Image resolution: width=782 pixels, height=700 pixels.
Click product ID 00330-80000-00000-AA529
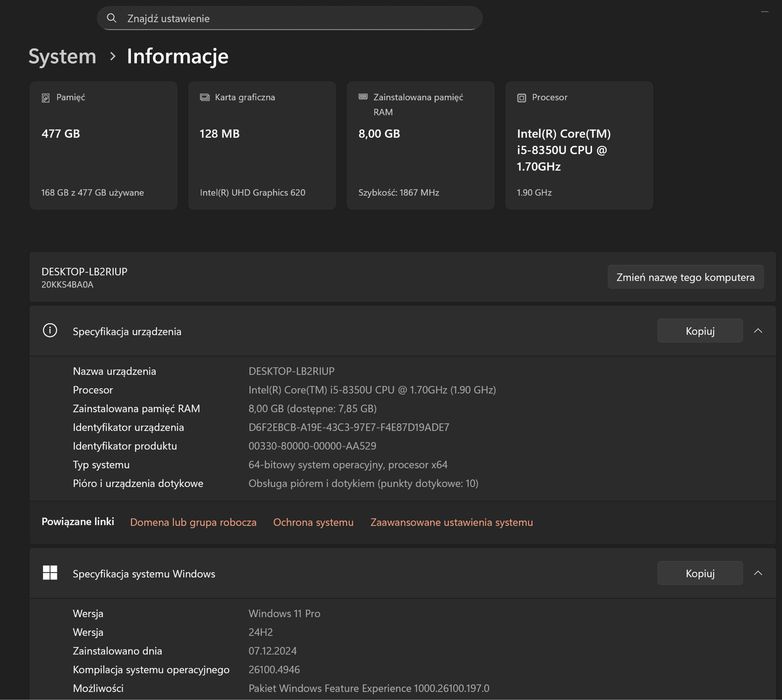312,446
